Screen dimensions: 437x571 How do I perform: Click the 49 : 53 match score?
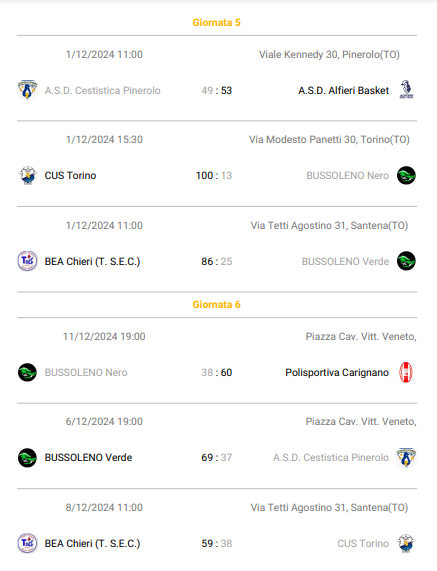217,90
